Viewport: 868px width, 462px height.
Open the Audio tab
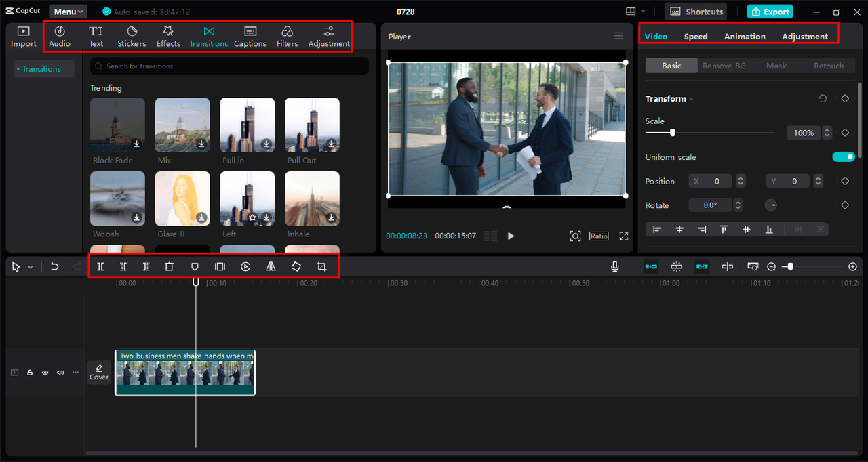[60, 37]
